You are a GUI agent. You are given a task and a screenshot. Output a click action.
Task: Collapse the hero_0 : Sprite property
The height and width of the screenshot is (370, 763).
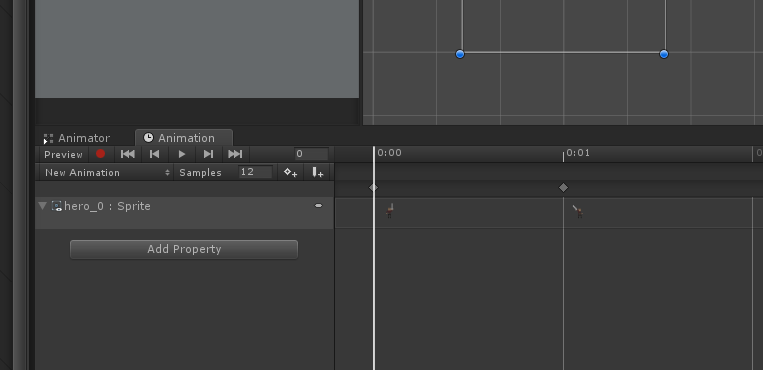[42, 206]
